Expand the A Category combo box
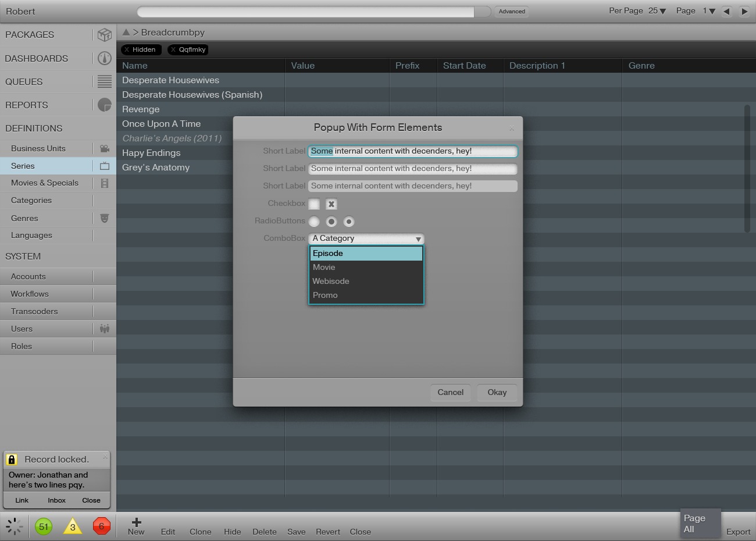756x541 pixels. pos(366,239)
